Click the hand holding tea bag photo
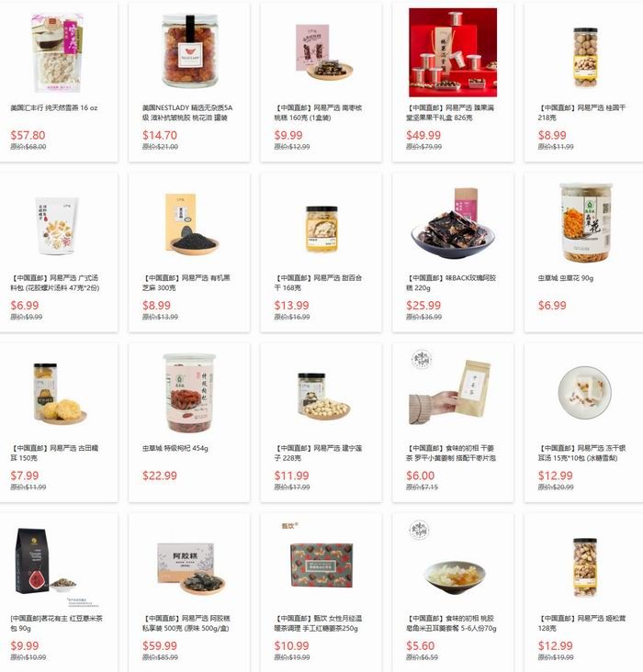643x672 pixels. (451, 388)
